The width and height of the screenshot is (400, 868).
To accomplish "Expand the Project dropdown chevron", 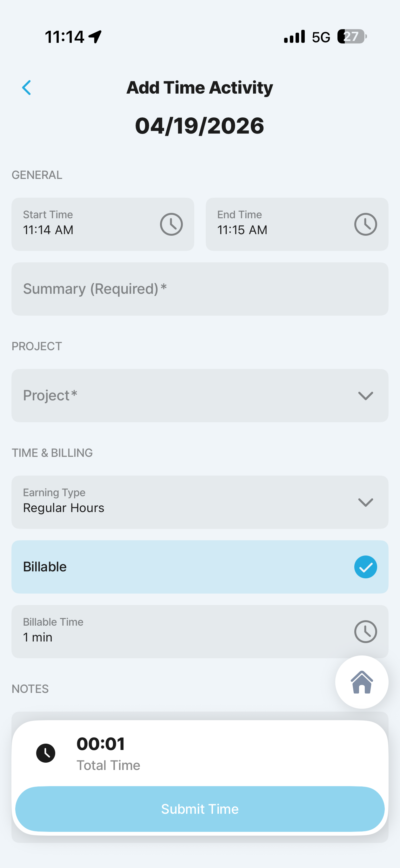I will click(x=365, y=396).
